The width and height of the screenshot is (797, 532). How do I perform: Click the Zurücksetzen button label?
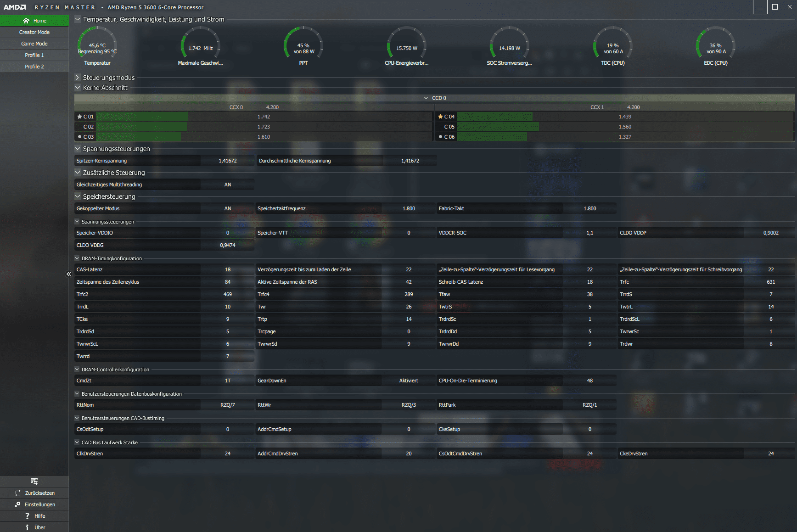40,493
